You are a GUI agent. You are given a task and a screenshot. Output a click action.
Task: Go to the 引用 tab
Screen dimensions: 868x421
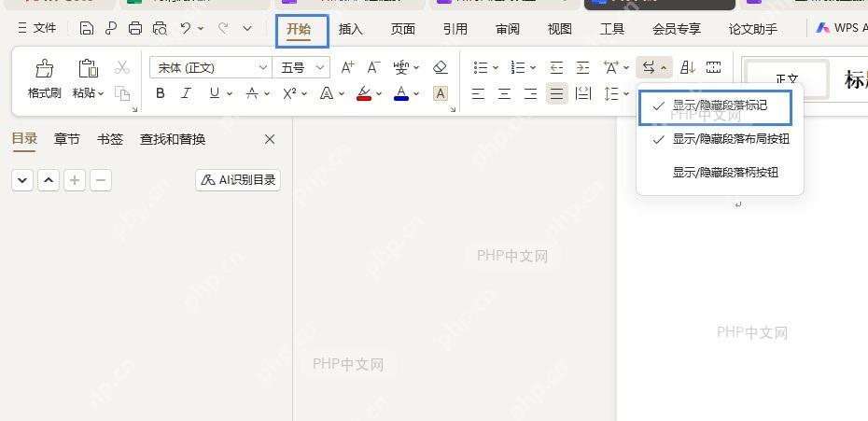pos(455,29)
